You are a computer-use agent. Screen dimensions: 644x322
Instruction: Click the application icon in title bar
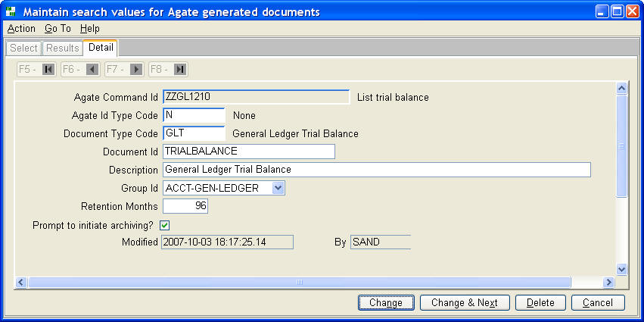click(x=11, y=11)
